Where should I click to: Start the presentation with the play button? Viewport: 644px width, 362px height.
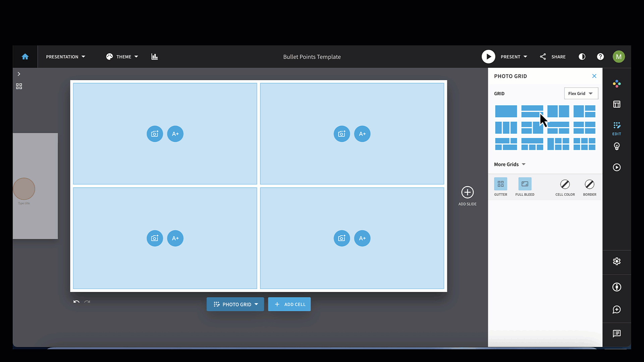pyautogui.click(x=488, y=57)
